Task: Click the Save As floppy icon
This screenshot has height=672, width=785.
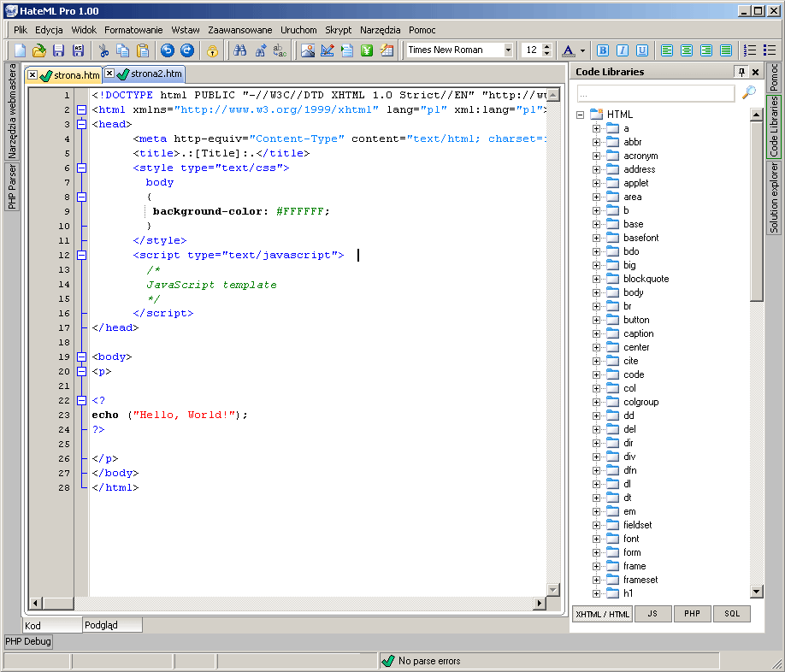Action: pos(78,50)
